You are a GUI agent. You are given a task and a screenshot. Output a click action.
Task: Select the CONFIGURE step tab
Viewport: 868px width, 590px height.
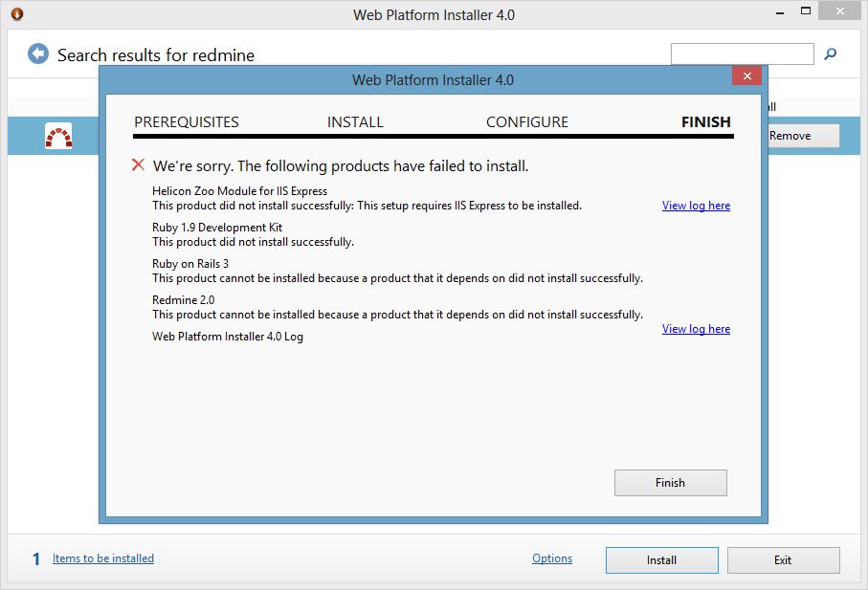(x=527, y=122)
